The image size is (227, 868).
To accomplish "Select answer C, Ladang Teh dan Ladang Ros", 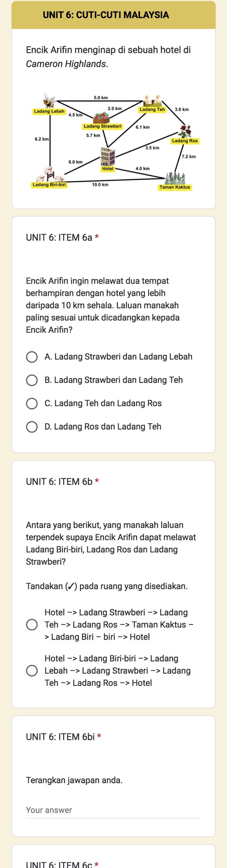I will tap(33, 403).
